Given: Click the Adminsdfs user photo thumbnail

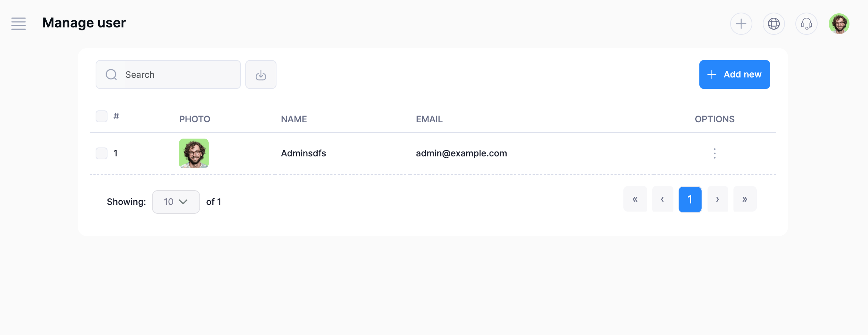Looking at the screenshot, I should (194, 153).
